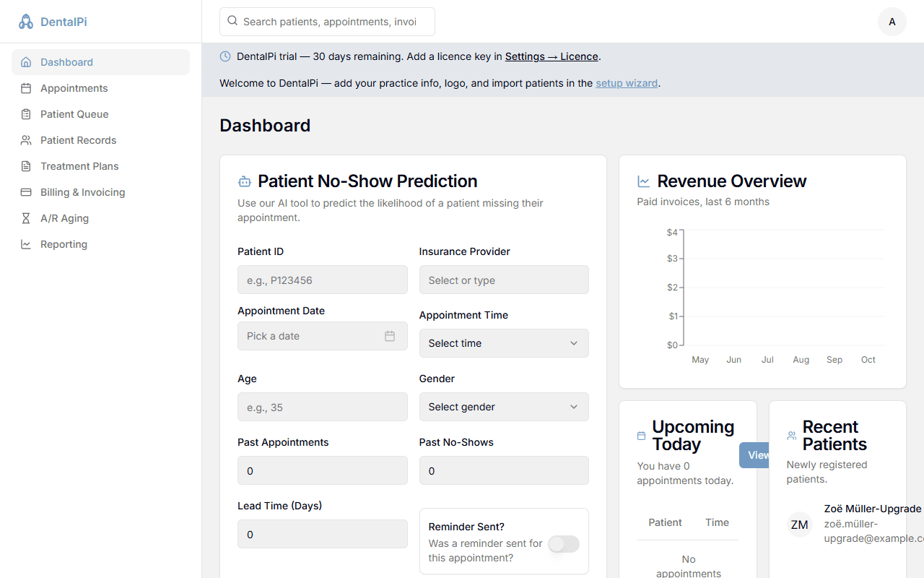Screen dimensions: 924x578
Task: Click the Patient column header
Action: pos(665,522)
